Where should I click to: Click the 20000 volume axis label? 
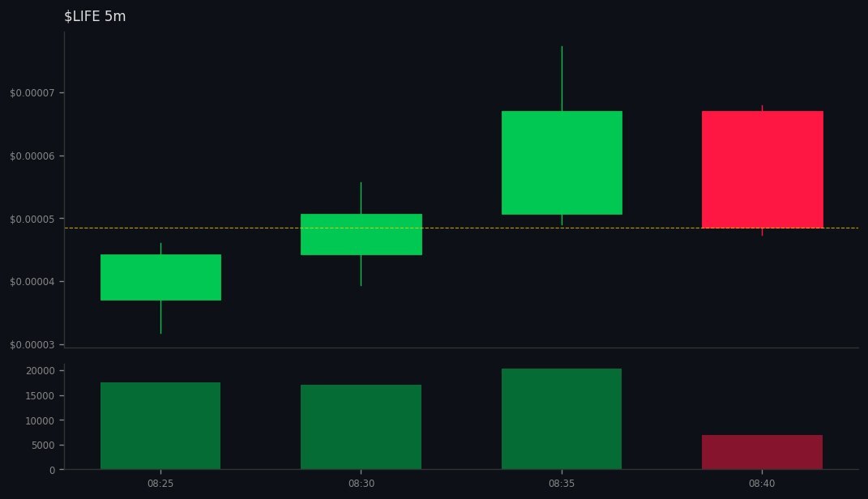coord(39,370)
